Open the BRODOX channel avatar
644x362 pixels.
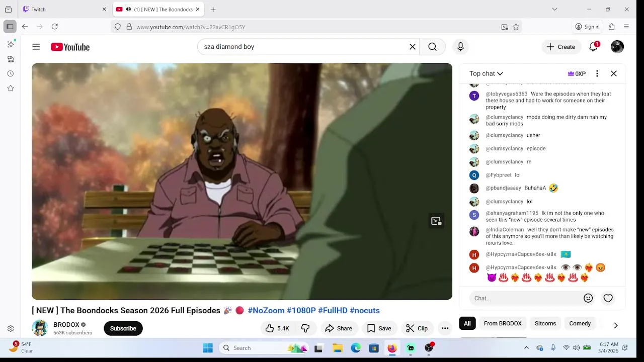(40, 328)
